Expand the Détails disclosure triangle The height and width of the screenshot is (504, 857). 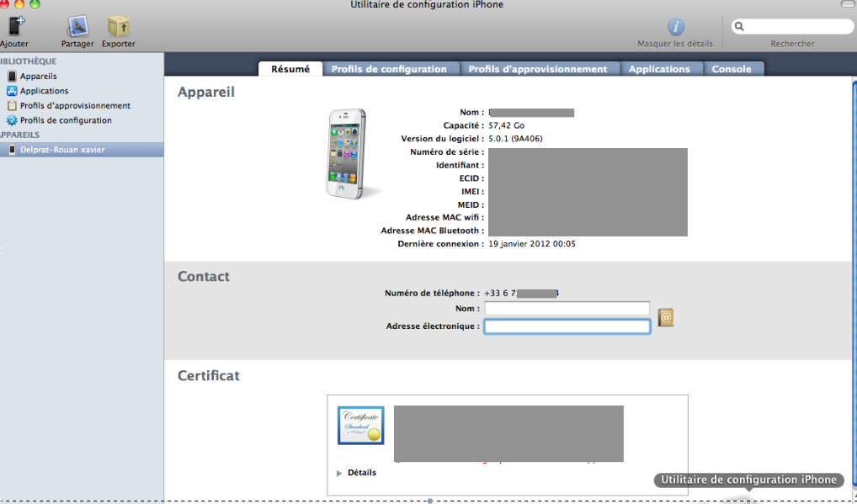pyautogui.click(x=339, y=473)
